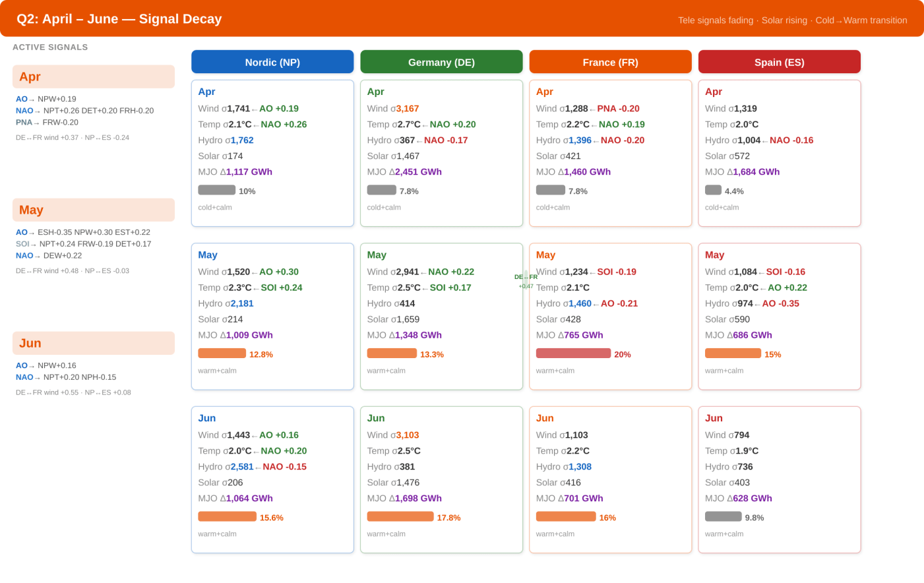924x583 pixels.
Task: Click the Nordic April 10% progress bar
Action: [x=216, y=190]
